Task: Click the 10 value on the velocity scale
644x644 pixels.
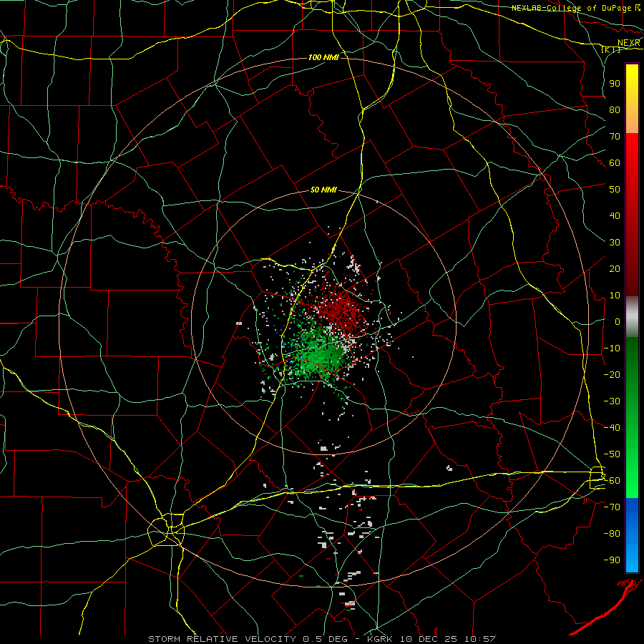Action: point(615,296)
